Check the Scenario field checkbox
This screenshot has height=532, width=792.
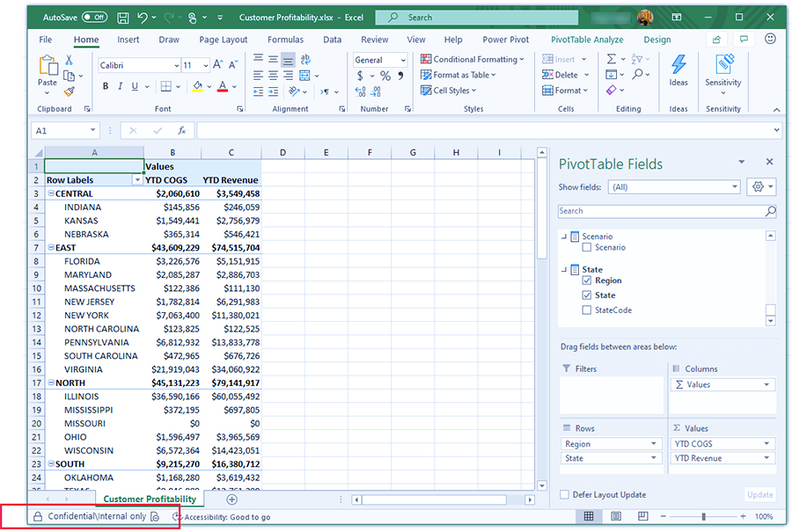tap(586, 247)
